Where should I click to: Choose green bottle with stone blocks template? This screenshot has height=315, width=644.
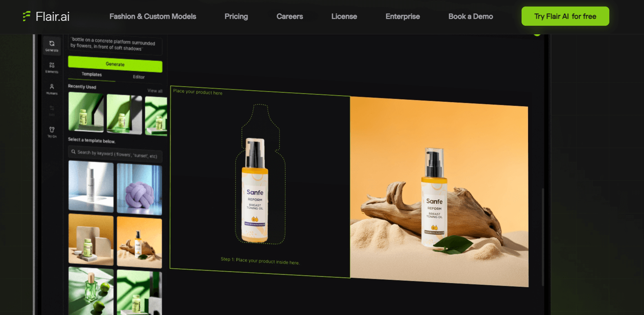click(91, 239)
